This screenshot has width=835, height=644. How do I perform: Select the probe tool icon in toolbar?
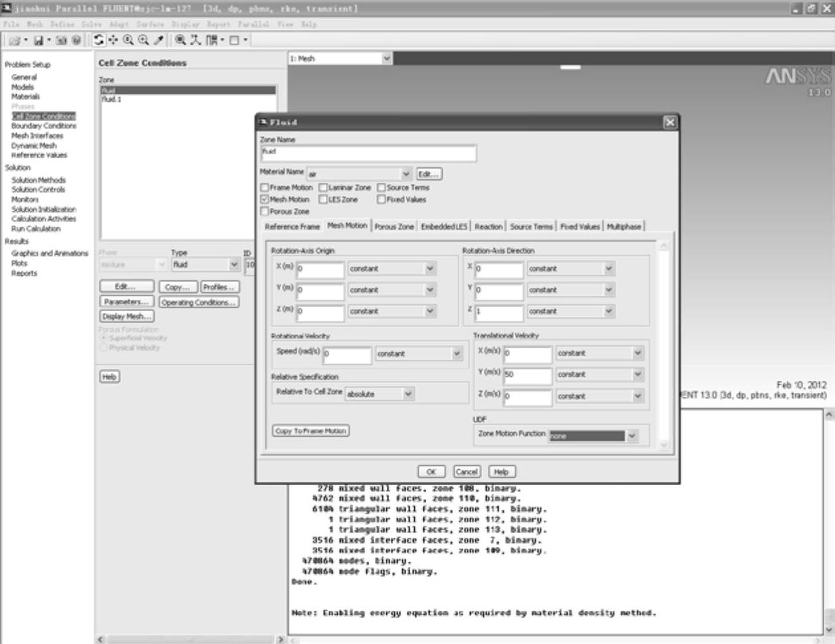tap(158, 41)
